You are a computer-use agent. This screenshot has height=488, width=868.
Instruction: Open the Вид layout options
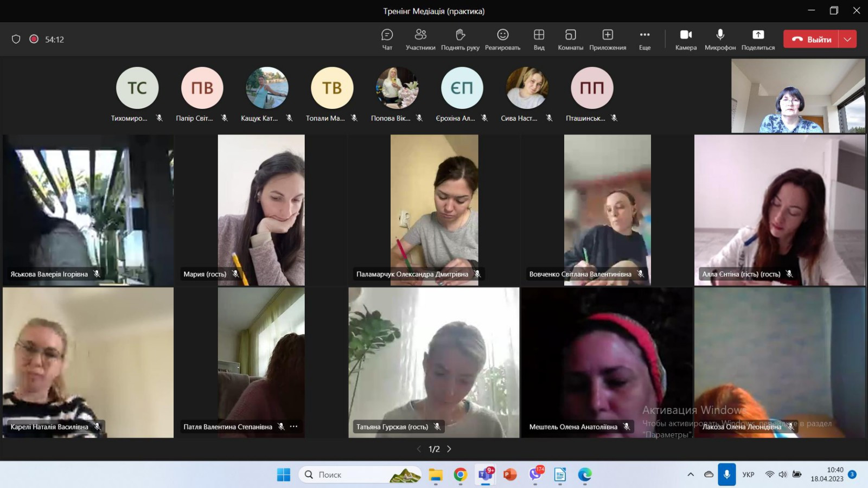tap(539, 40)
